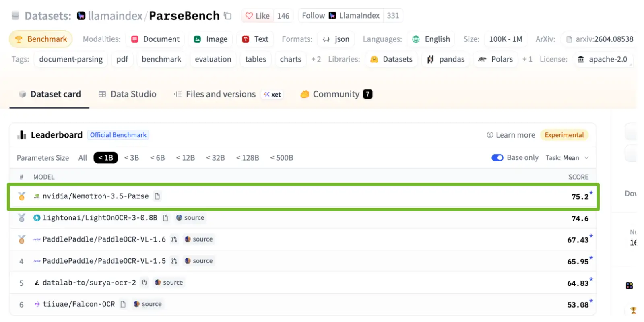This screenshot has width=644, height=322.
Task: Expand the +2 additional tags
Action: click(x=316, y=59)
